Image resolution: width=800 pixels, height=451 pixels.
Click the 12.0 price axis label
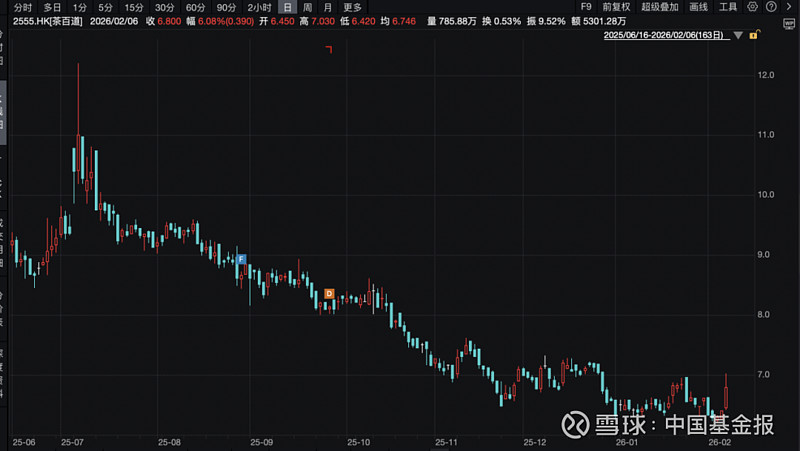click(766, 75)
